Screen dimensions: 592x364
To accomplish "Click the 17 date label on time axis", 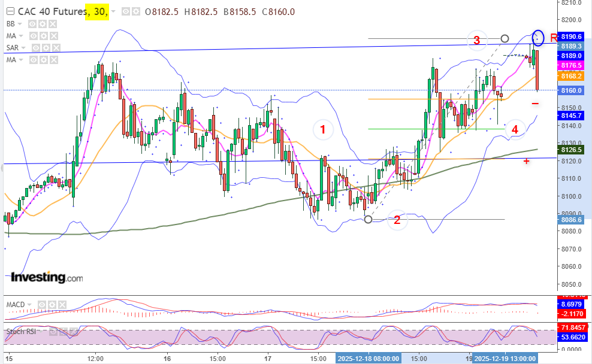I will click(x=268, y=359).
